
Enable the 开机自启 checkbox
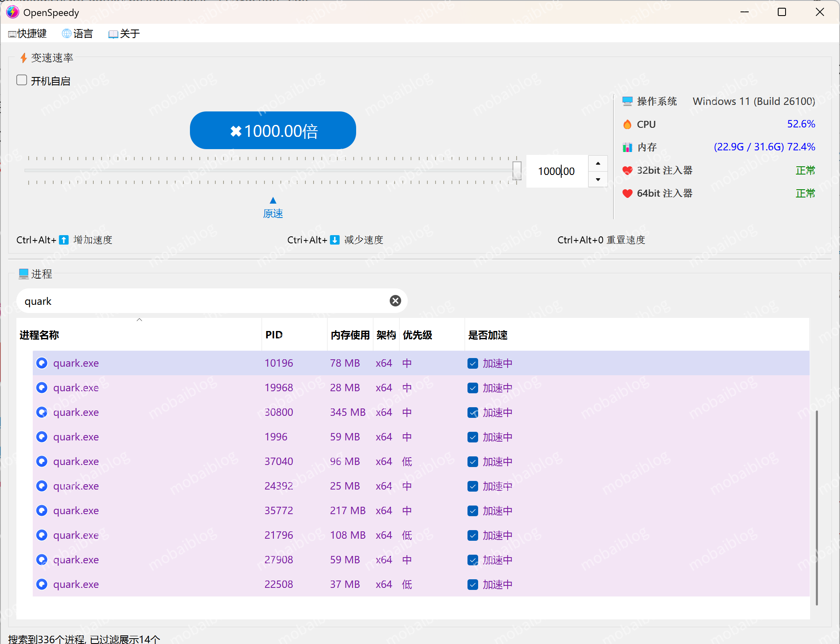(x=21, y=80)
